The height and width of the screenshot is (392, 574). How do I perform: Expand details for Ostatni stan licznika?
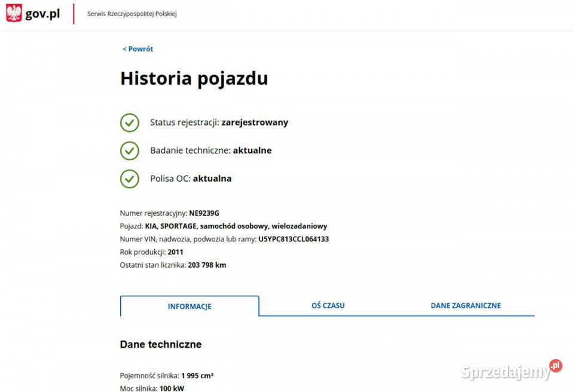pos(173,265)
